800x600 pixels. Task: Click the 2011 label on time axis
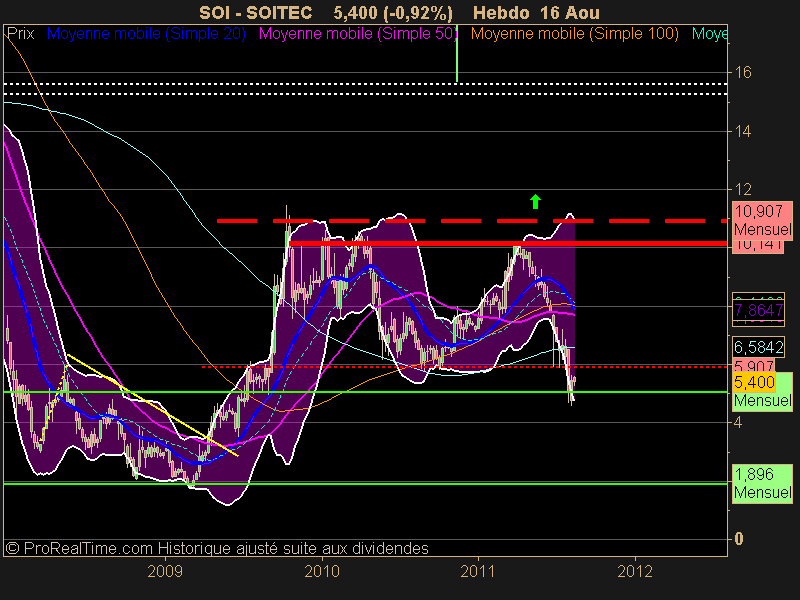pos(478,571)
